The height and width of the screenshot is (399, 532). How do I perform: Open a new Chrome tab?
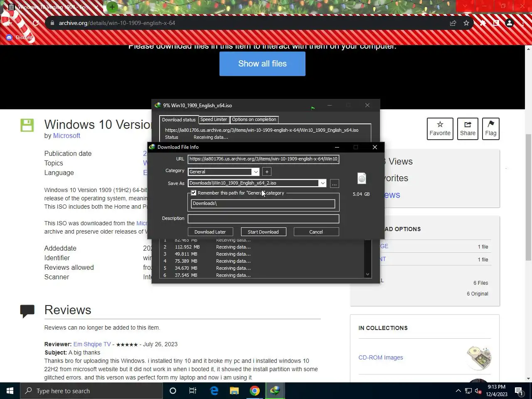[x=112, y=7]
